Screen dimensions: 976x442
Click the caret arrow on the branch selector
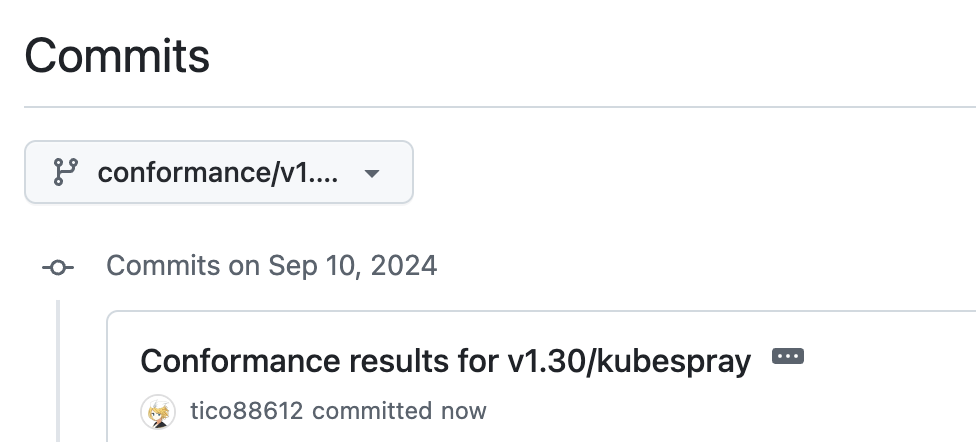tap(372, 173)
